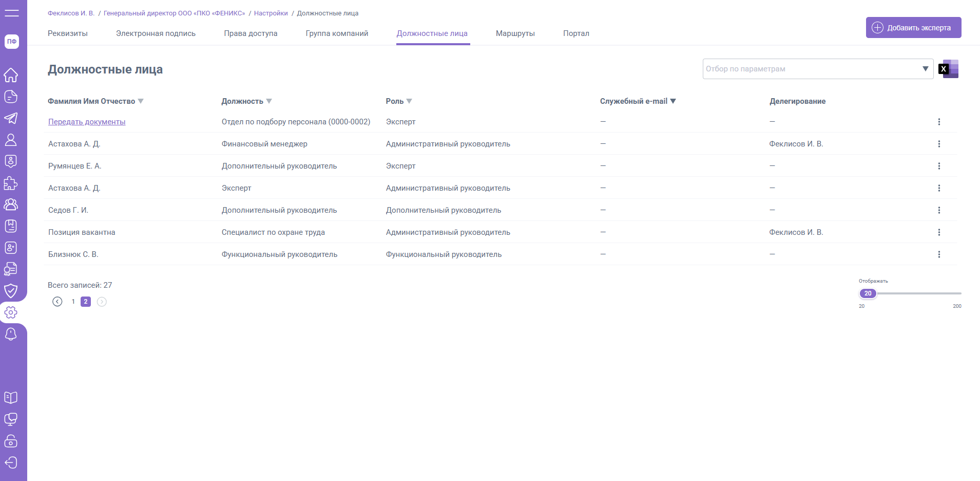Switch to the Электронная подпись tab

click(156, 33)
